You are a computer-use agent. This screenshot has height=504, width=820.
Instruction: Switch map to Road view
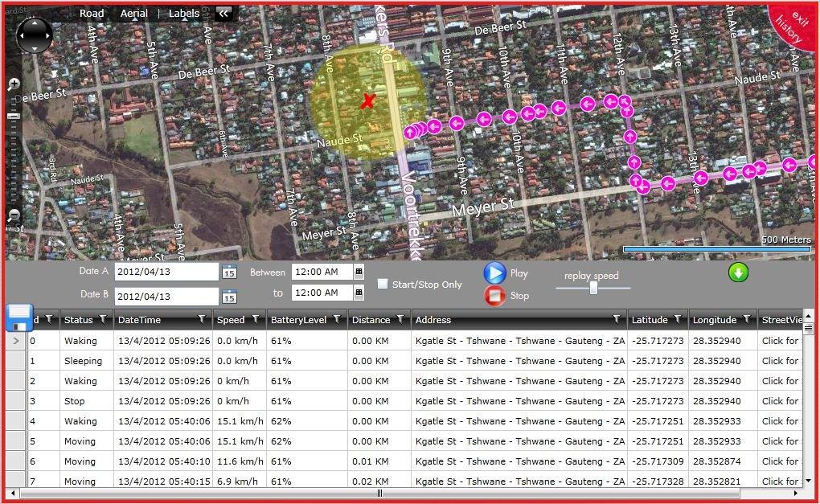[92, 13]
